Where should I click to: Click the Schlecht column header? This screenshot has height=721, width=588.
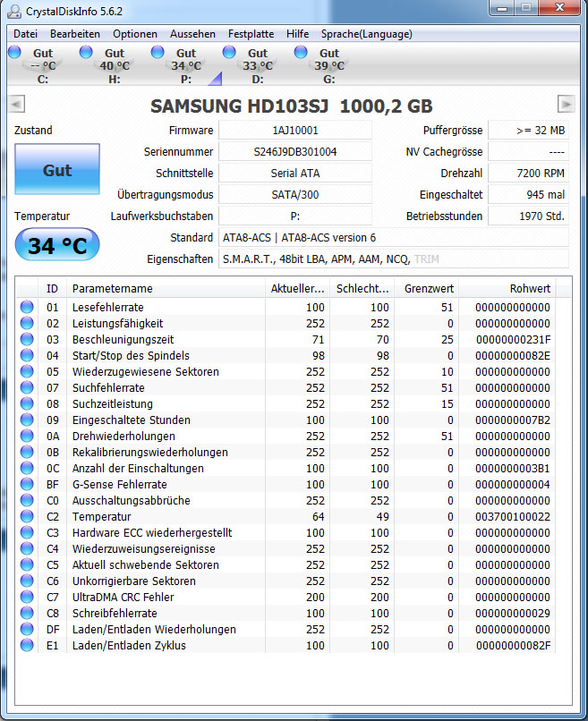(x=362, y=289)
